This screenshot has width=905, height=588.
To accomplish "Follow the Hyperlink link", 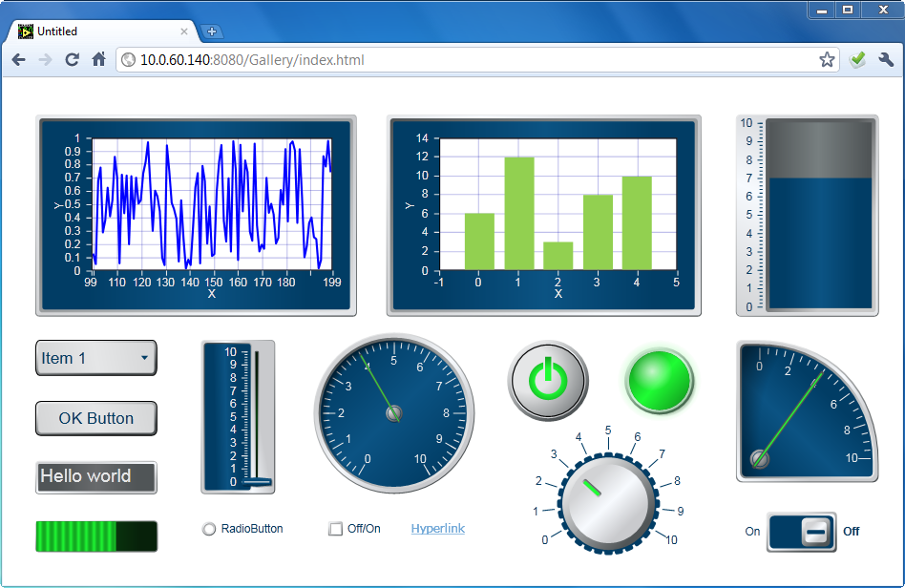I will (x=437, y=529).
